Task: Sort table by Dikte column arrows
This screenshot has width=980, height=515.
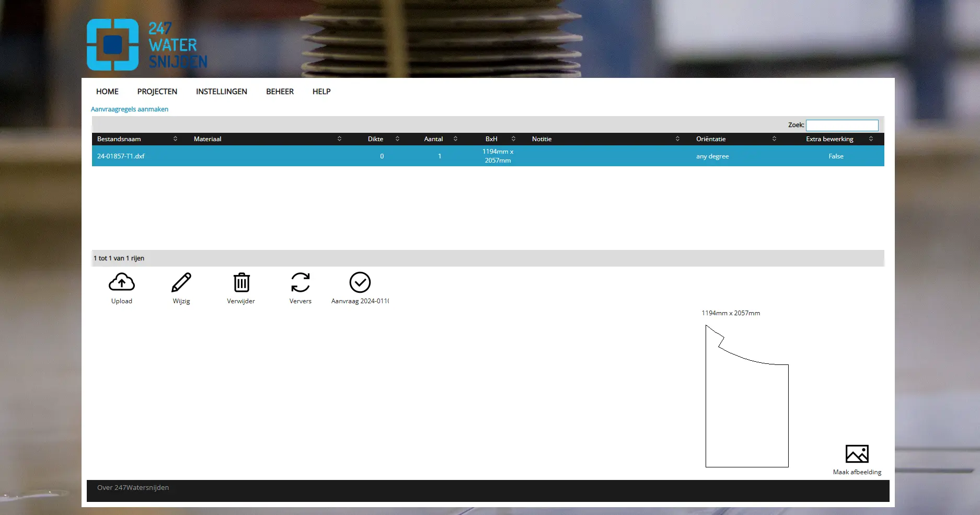Action: [397, 139]
